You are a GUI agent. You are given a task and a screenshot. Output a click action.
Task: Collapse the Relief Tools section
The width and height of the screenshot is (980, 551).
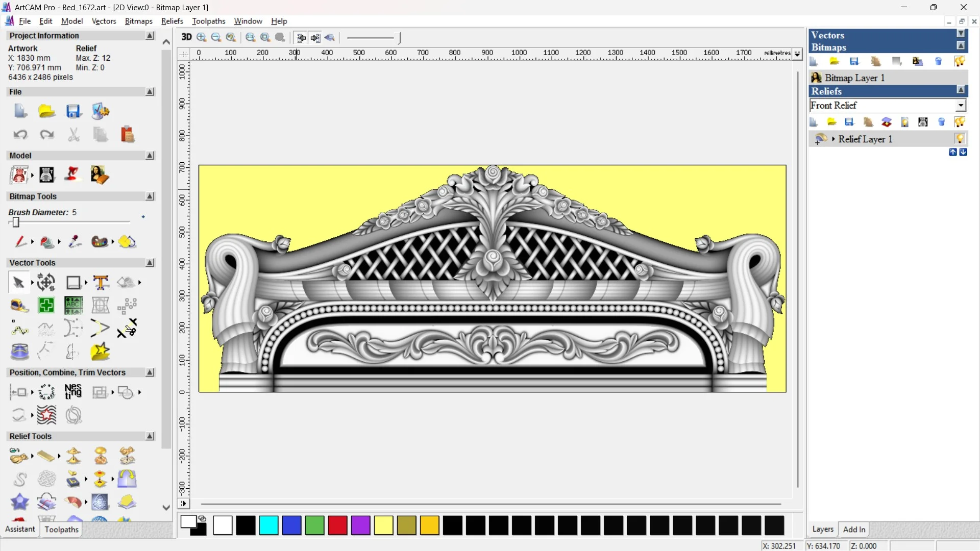[150, 436]
